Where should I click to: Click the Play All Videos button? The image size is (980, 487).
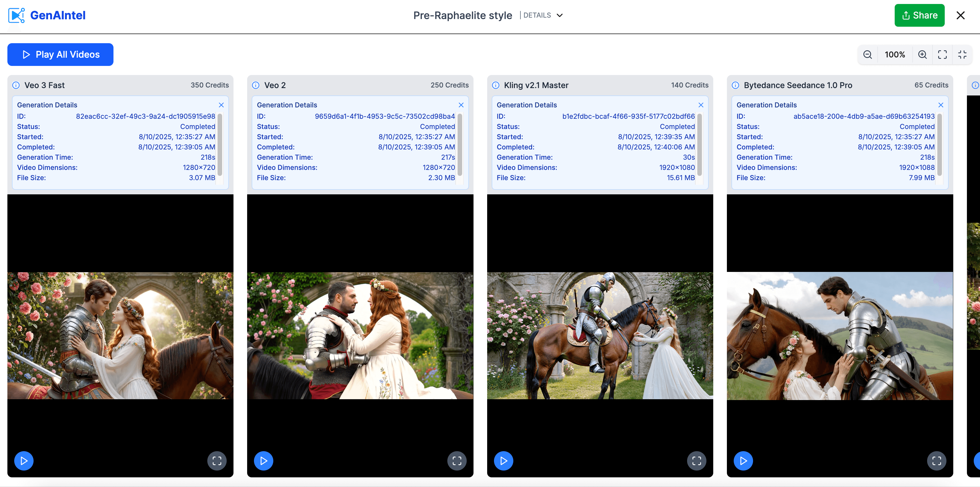[x=60, y=54]
